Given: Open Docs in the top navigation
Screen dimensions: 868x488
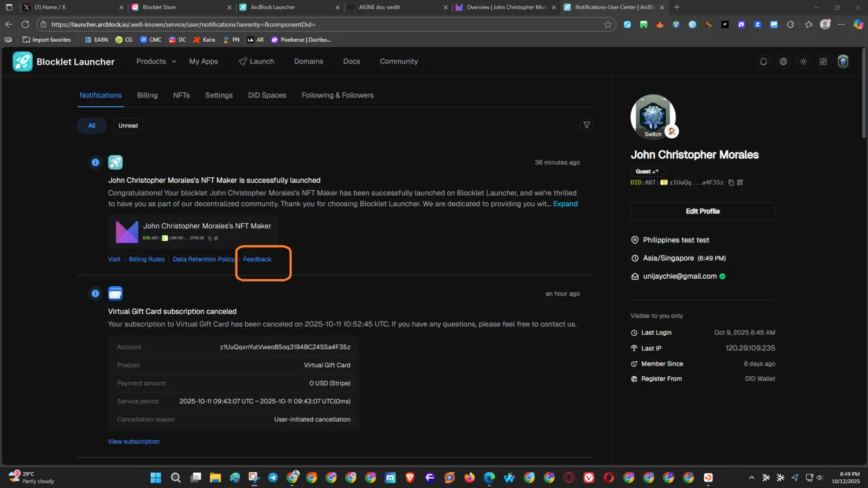Looking at the screenshot, I should point(352,62).
